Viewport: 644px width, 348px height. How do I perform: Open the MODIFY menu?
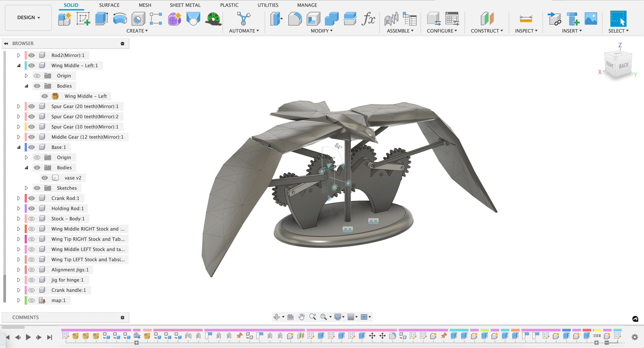(321, 31)
